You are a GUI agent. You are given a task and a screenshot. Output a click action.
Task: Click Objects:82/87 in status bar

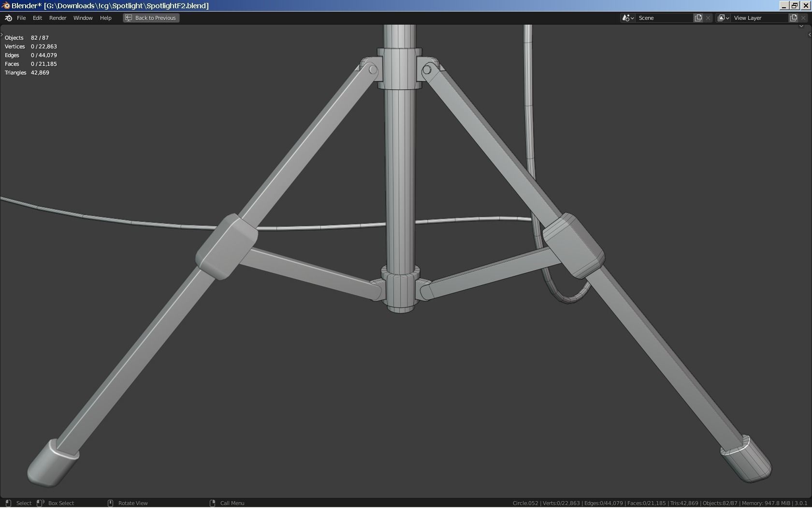(720, 503)
